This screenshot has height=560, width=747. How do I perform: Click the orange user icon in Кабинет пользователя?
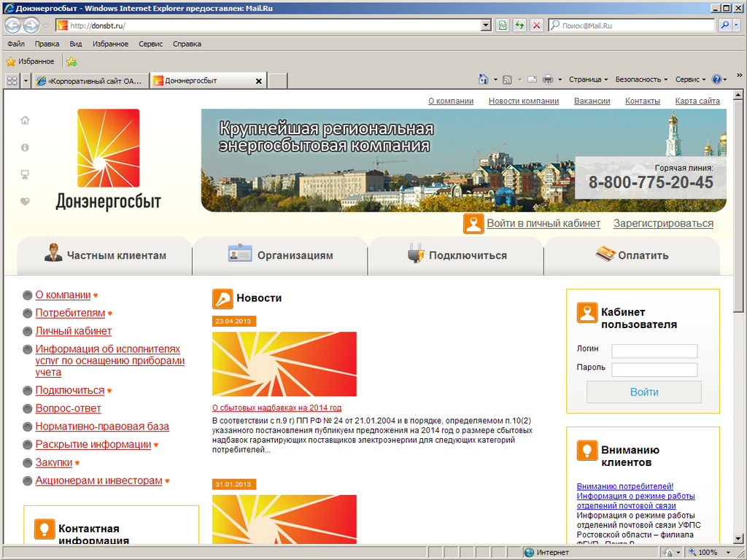(x=587, y=313)
